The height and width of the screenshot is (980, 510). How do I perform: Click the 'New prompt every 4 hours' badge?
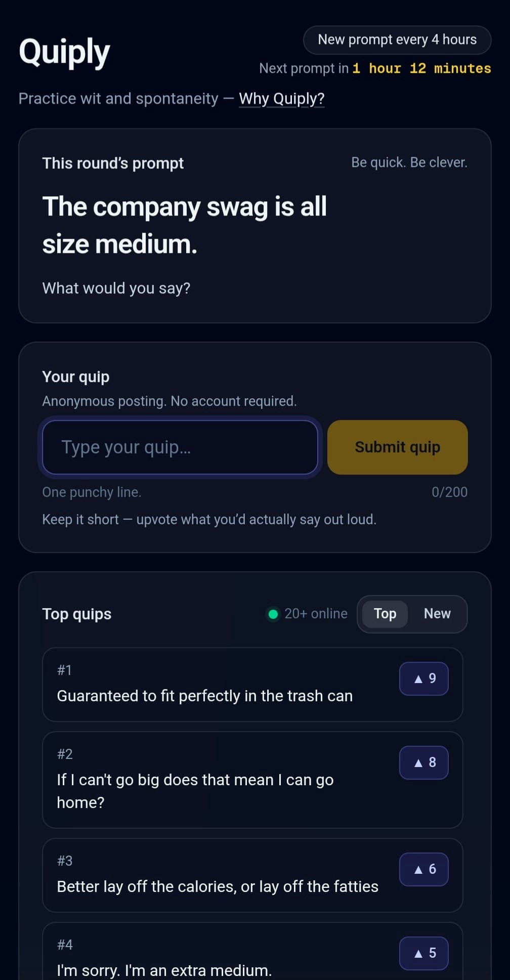coord(397,39)
